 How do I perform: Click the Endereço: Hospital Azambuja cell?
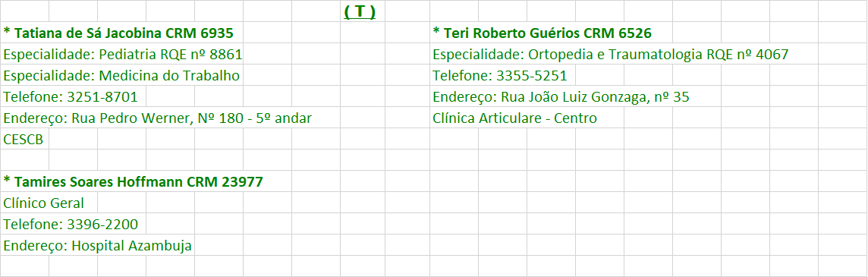click(97, 245)
